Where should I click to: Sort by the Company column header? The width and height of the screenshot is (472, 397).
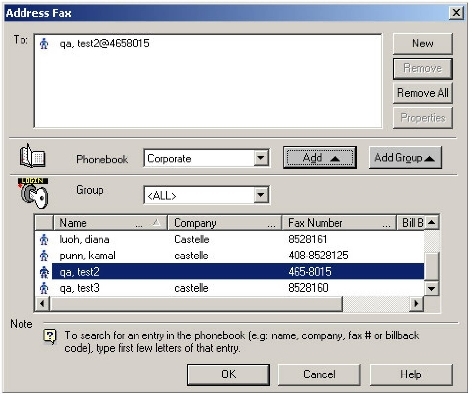(x=225, y=223)
